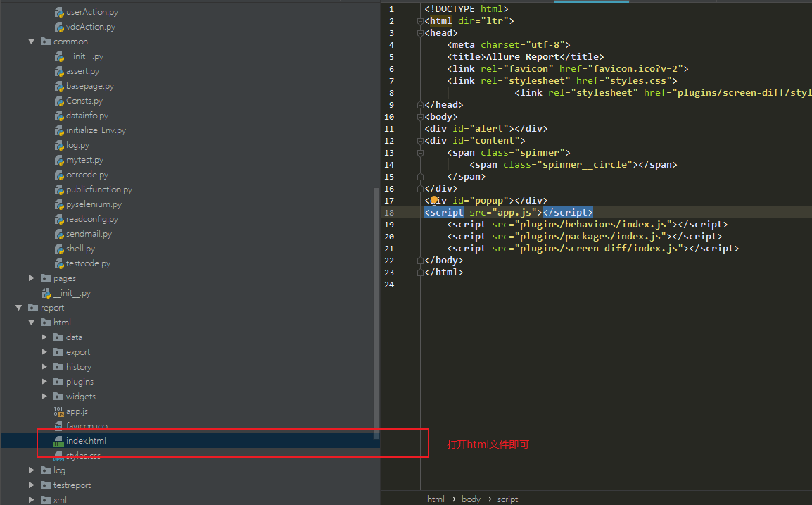Click the styles.css stylesheet link line

pos(562,81)
